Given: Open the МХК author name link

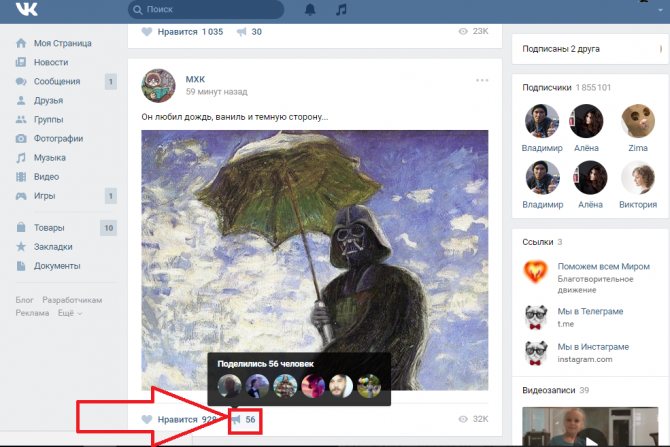Looking at the screenshot, I should pyautogui.click(x=195, y=79).
